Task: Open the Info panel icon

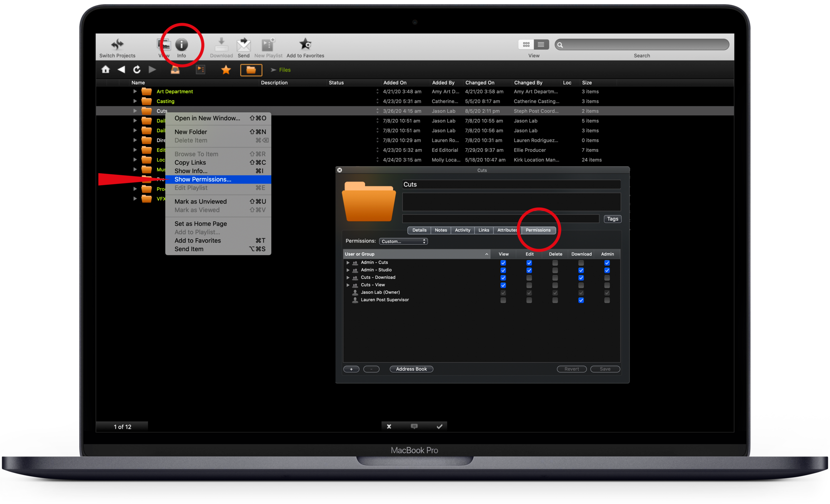Action: point(181,45)
